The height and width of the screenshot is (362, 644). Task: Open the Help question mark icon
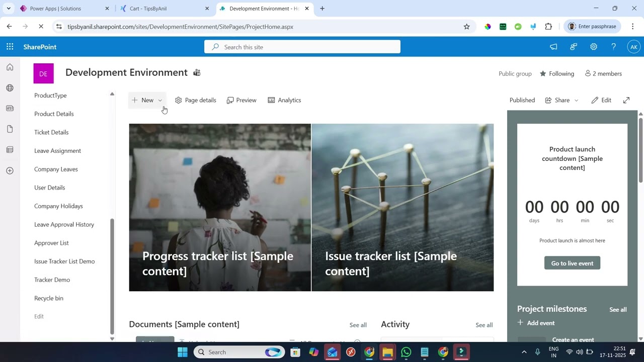click(x=613, y=47)
